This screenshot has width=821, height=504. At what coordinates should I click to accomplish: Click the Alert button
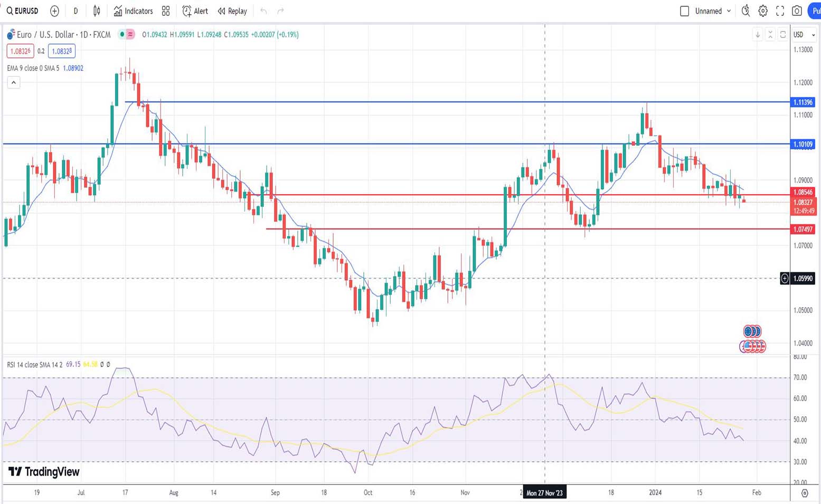pyautogui.click(x=195, y=11)
